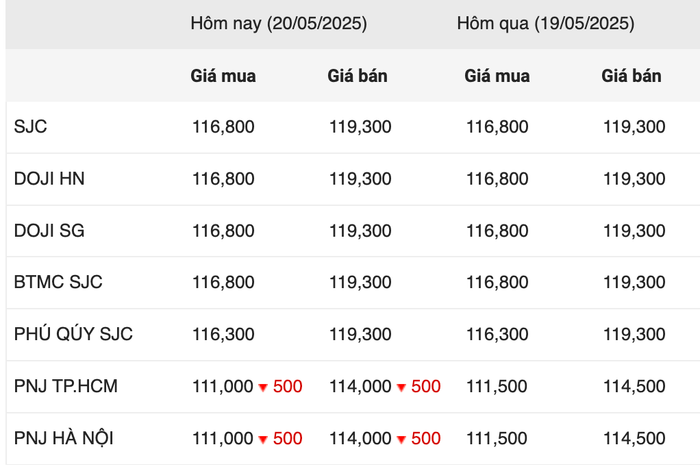
Task: Click yesterday's Giá mua header
Action: pos(497,76)
